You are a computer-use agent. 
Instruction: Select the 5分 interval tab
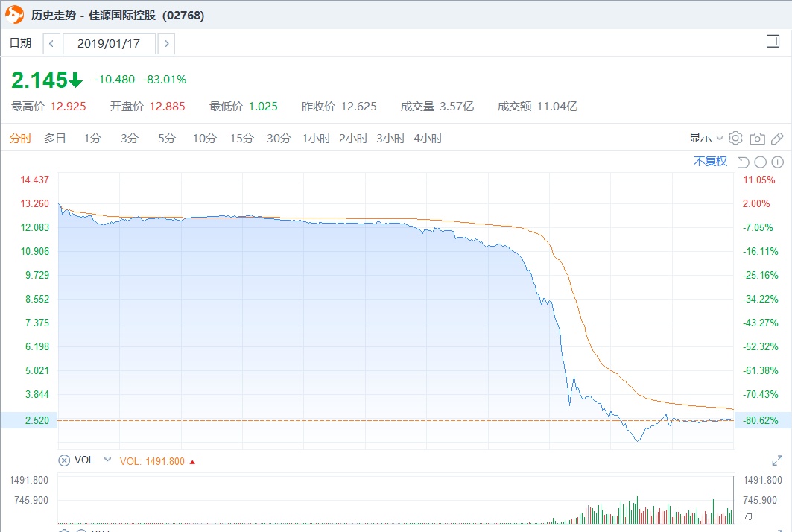pos(167,138)
